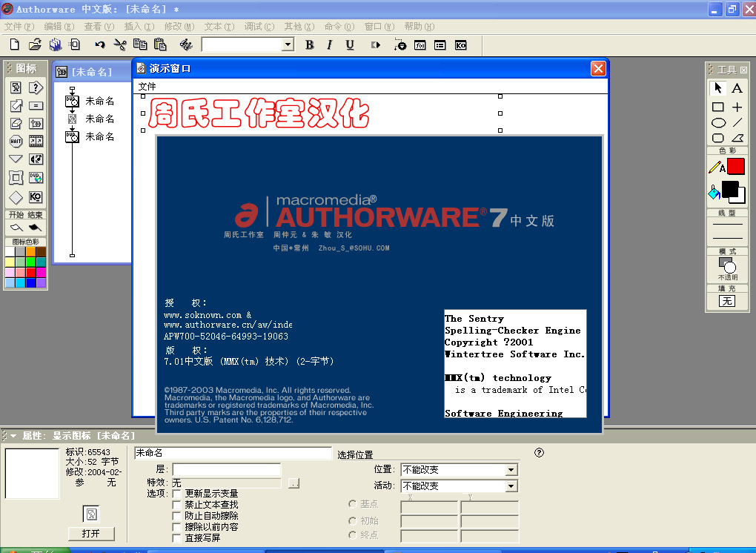Select the Erase icon in icon palette
Viewport: 756px width, 553px height.
pyautogui.click(x=16, y=124)
